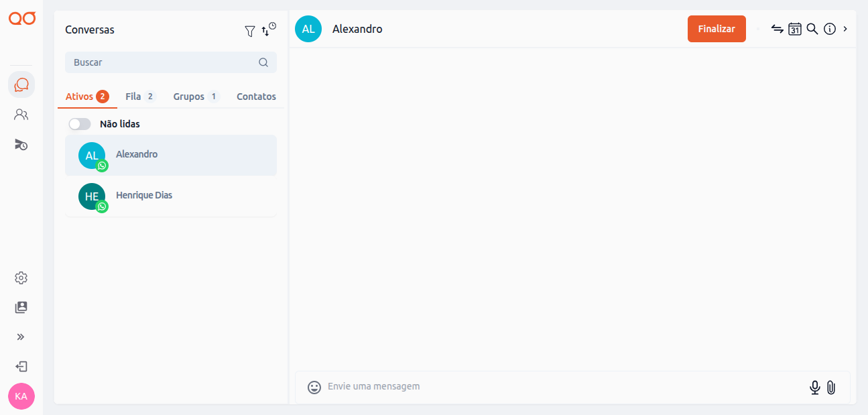Expand the sidebar with double chevron
This screenshot has height=415, width=868.
pos(21,337)
